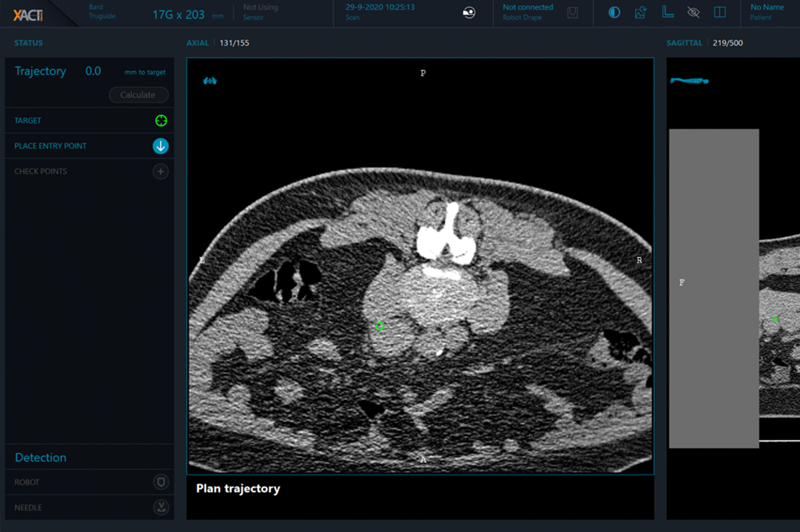Select the green target marker on the axial scan

pyautogui.click(x=380, y=326)
